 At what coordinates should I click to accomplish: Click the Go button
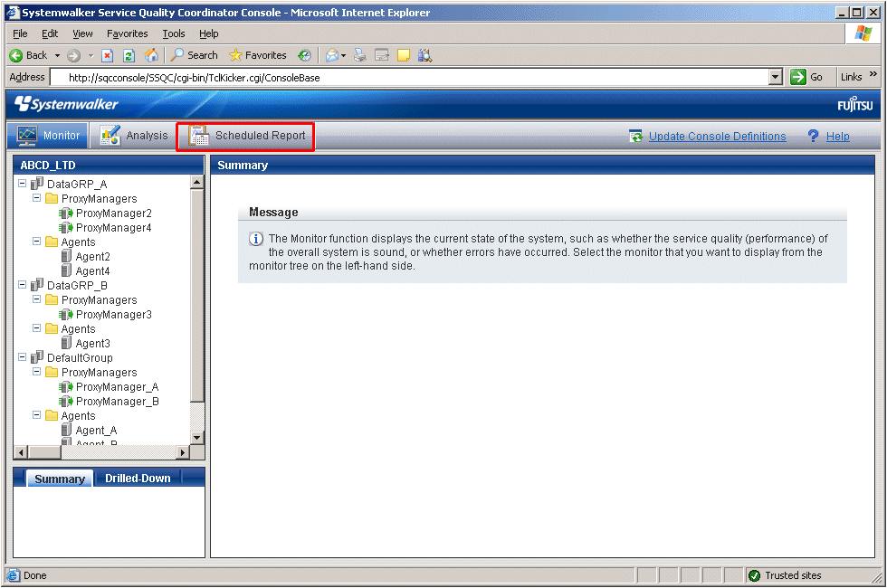[806, 77]
